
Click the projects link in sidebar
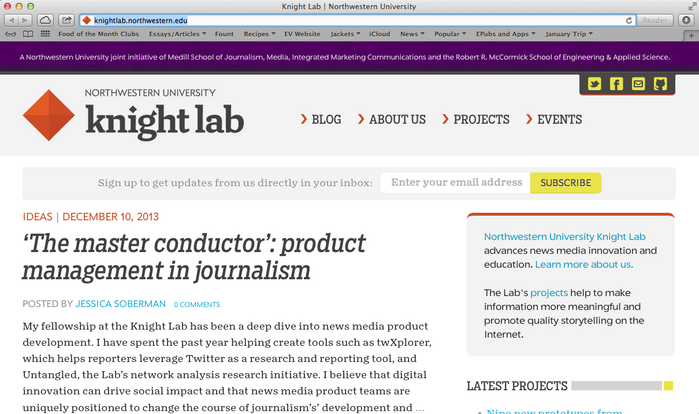coord(549,293)
